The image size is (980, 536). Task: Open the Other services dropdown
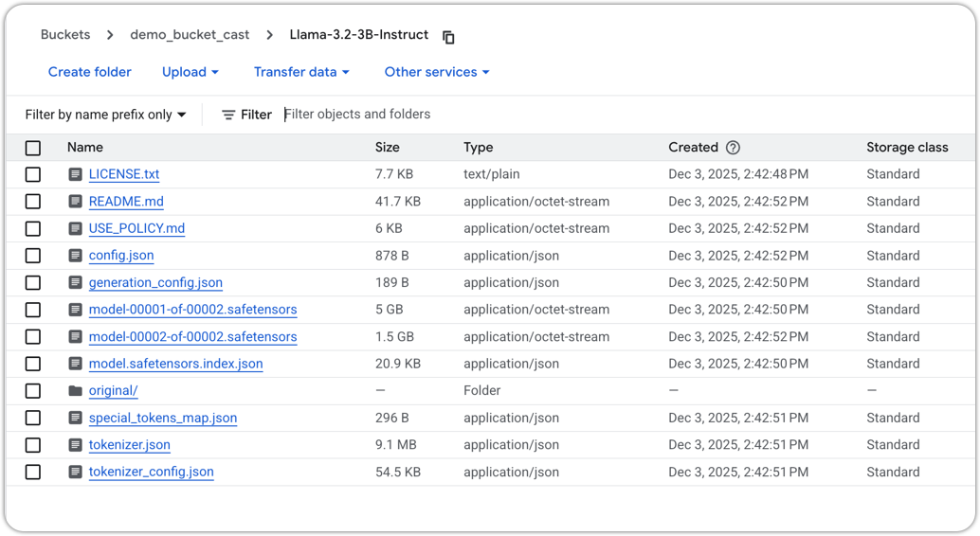[x=437, y=72]
